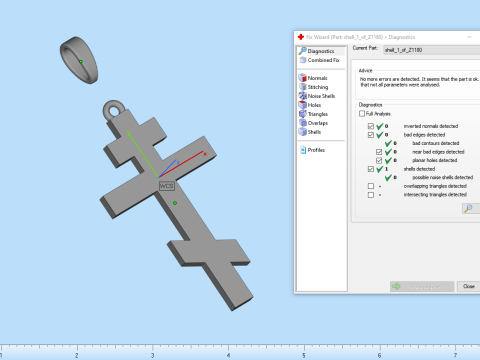Select the ring model in viewport
The image size is (480, 360).
point(79,60)
